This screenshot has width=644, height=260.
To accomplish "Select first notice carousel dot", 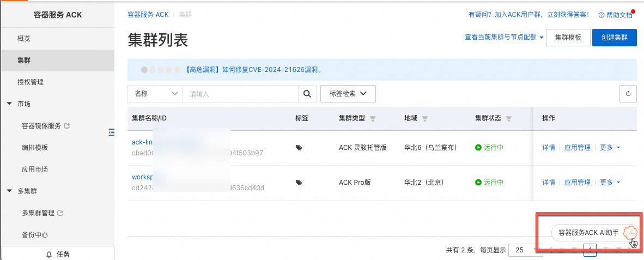I will point(144,70).
